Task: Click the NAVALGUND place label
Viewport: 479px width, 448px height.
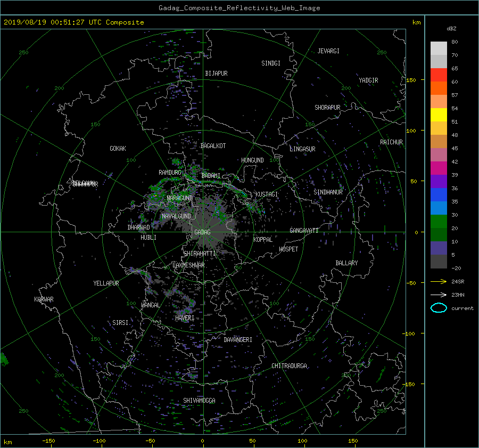Action: (x=176, y=216)
